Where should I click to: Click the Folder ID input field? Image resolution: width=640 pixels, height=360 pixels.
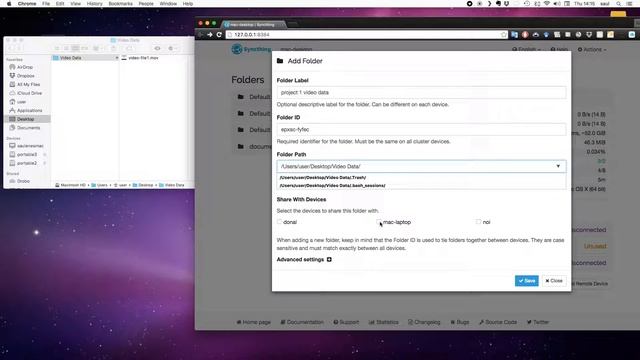tap(421, 129)
